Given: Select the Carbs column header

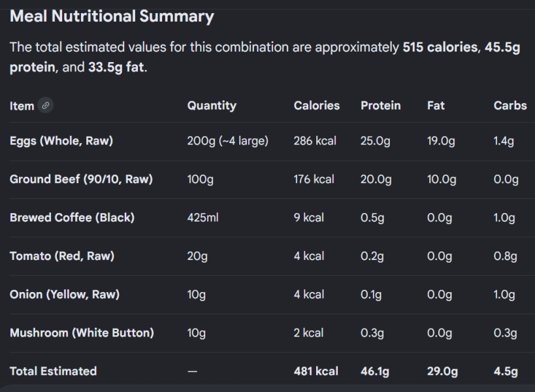Looking at the screenshot, I should 510,106.
